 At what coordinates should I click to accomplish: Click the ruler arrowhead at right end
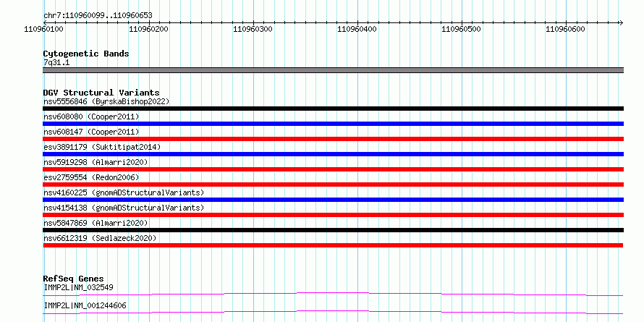point(621,22)
